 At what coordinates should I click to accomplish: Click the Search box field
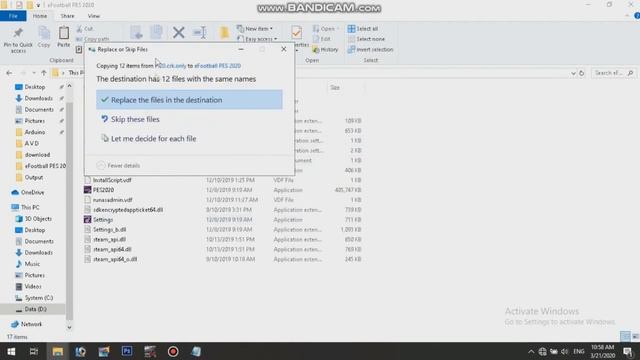613,73
